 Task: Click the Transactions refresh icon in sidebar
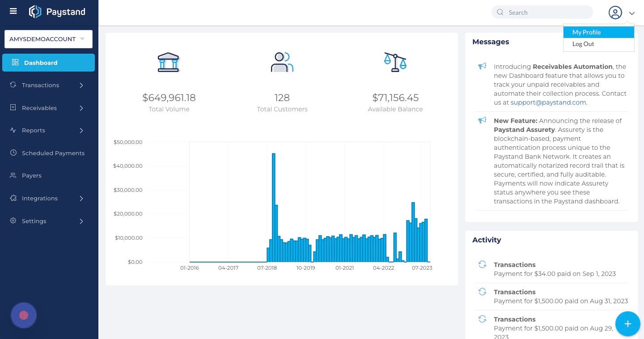(13, 85)
